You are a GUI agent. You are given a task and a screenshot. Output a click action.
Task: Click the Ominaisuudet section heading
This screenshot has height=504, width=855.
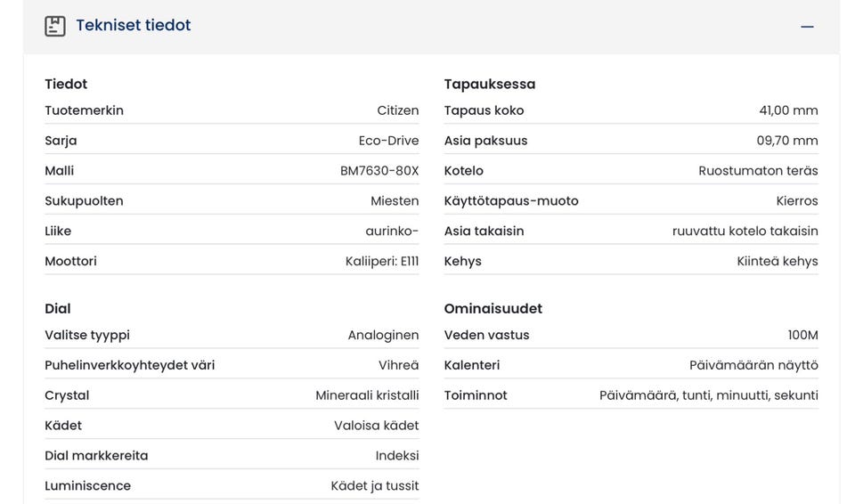click(x=493, y=309)
